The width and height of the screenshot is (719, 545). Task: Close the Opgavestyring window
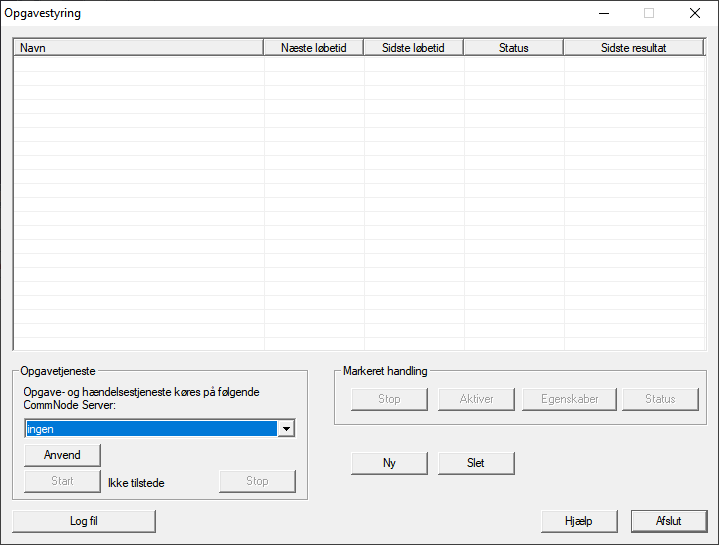coord(694,14)
